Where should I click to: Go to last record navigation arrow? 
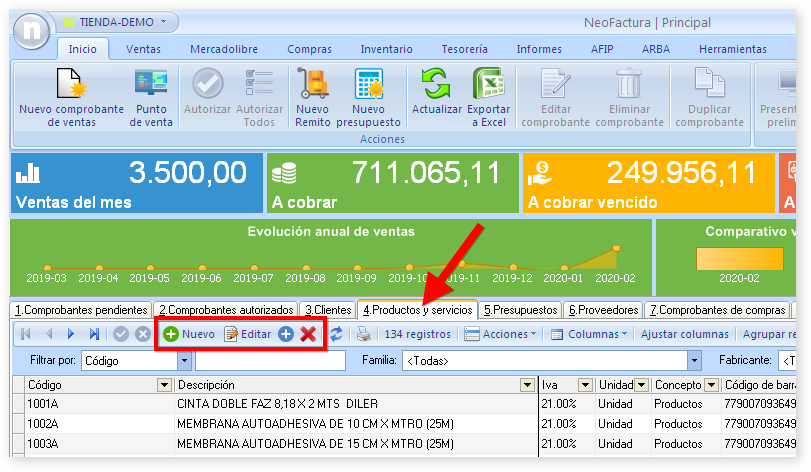pos(94,334)
